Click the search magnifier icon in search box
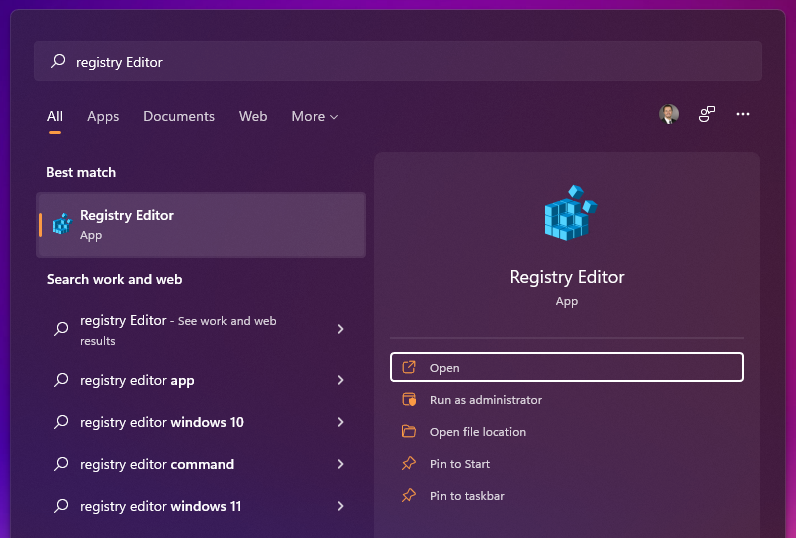The image size is (796, 538). tap(58, 61)
